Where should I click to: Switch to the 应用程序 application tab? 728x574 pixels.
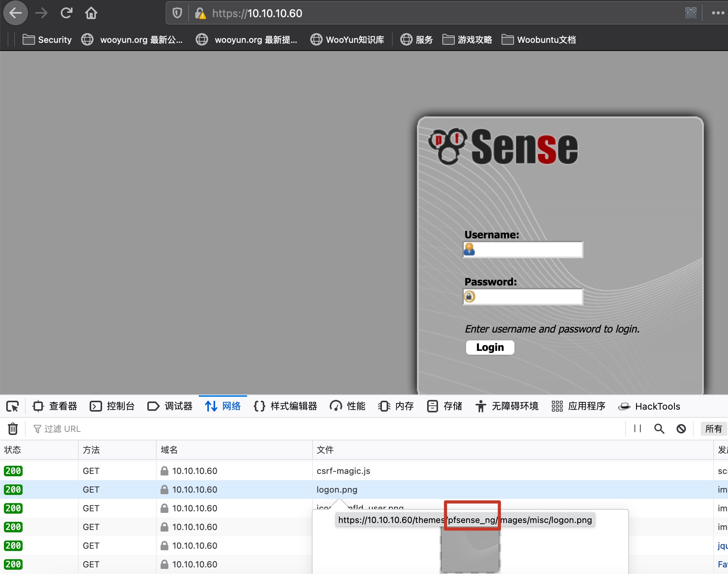pos(578,406)
